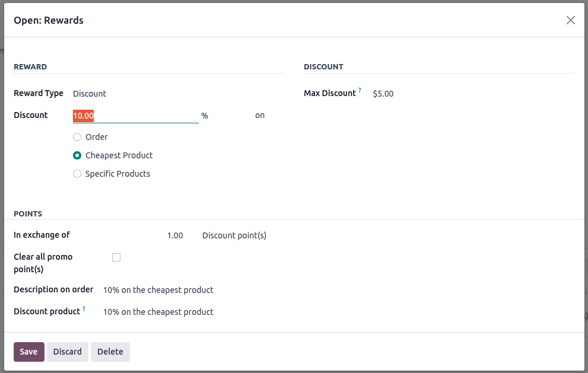Screen dimensions: 588x373
Task: Open the Discount product field dropdown
Action: pos(158,312)
